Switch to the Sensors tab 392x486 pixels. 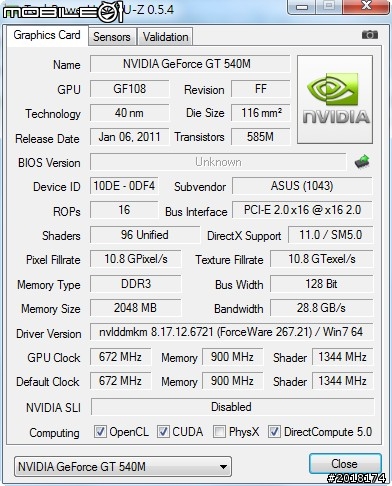coord(112,37)
